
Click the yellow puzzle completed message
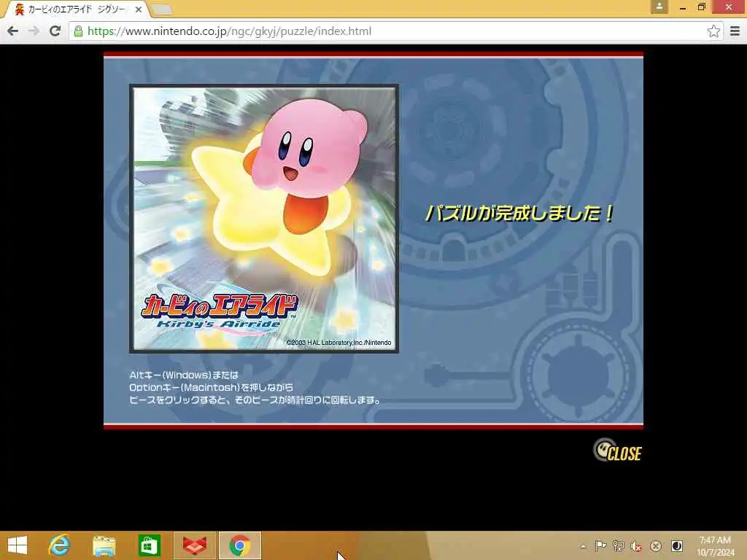pyautogui.click(x=519, y=213)
